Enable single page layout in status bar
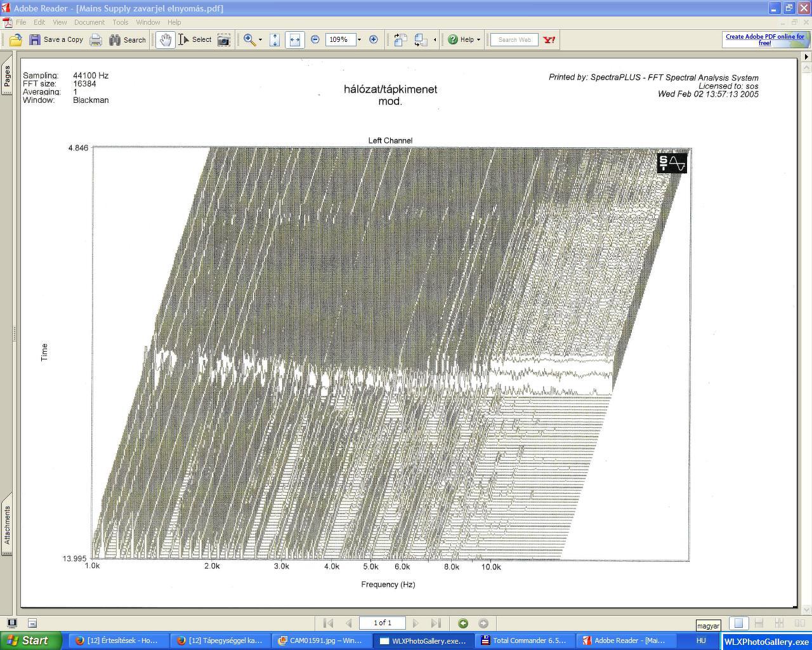Screen dimensions: 812x650 coord(738,623)
